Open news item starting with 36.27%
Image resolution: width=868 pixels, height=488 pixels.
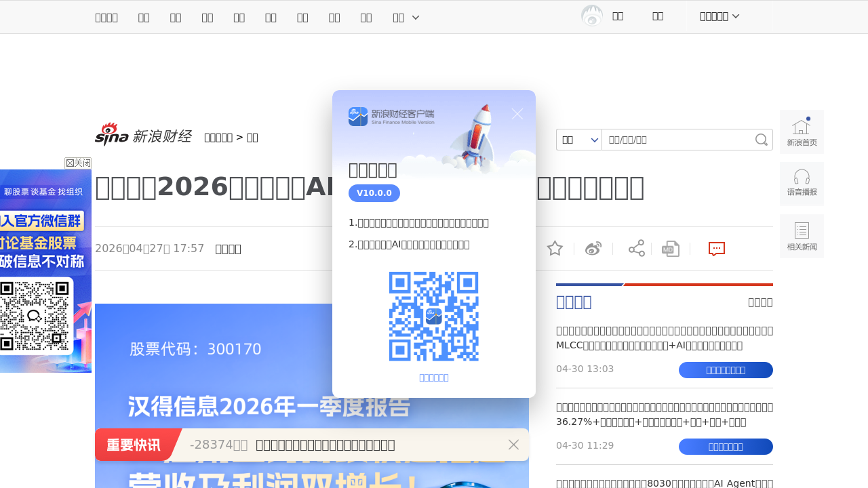(665, 414)
